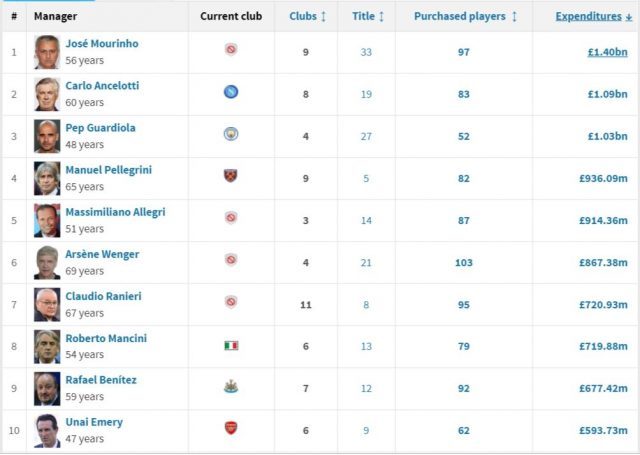Click Claudio Ranieri's portrait photo

[x=47, y=304]
